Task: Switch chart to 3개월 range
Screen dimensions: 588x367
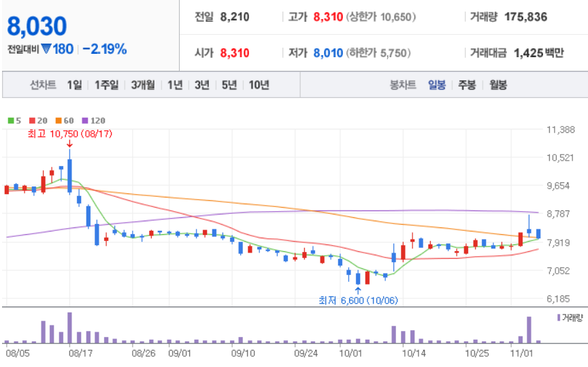Action: click(x=143, y=85)
